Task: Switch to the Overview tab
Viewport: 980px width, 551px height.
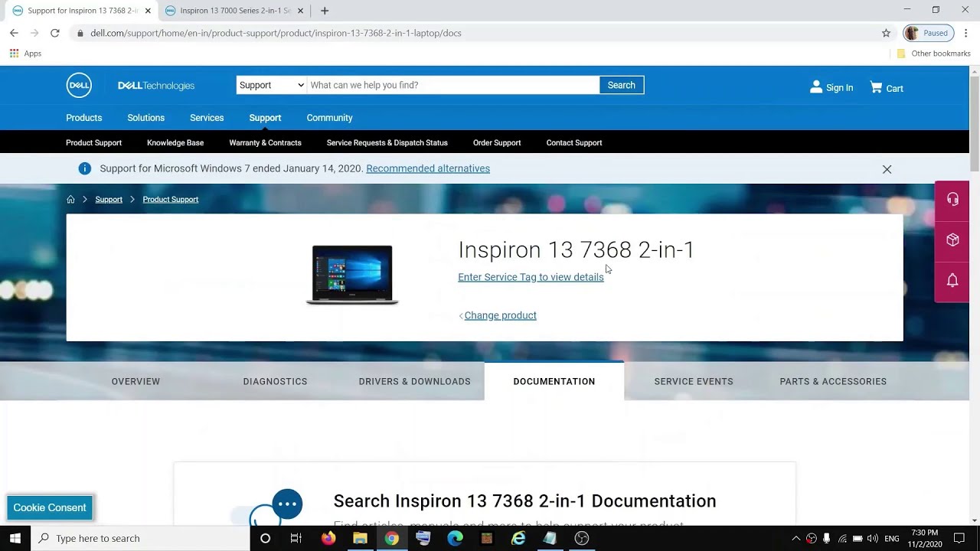Action: coord(136,381)
